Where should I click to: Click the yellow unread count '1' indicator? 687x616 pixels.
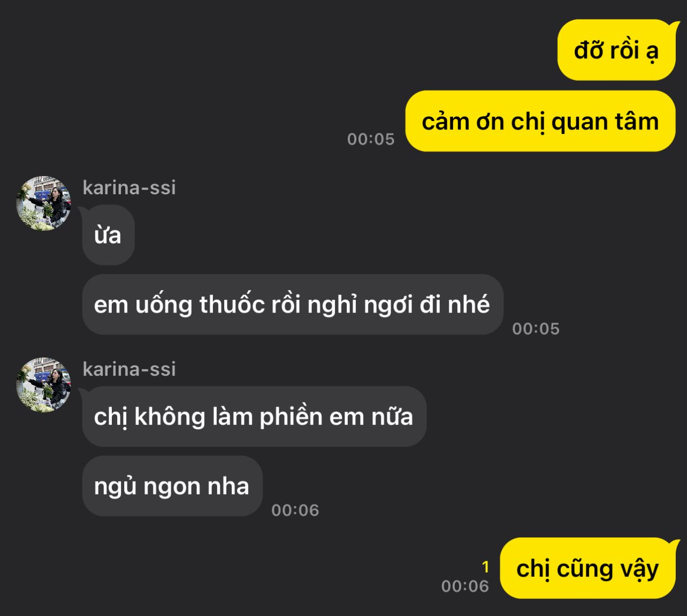pyautogui.click(x=485, y=567)
